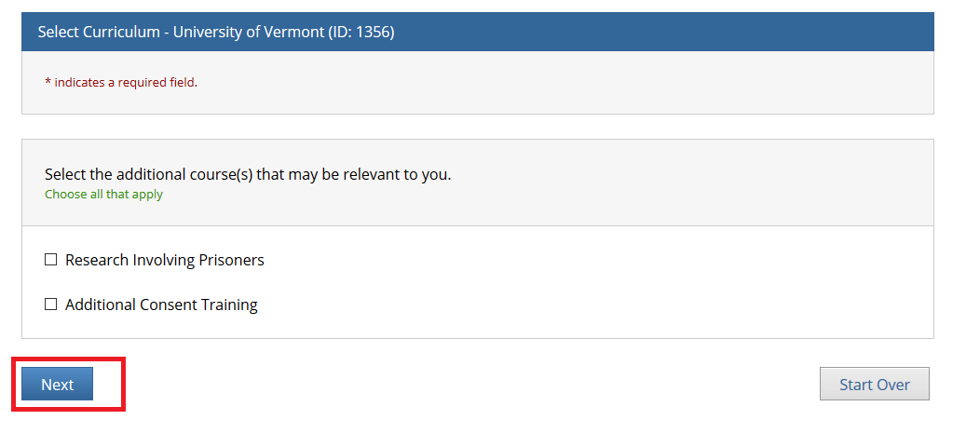Click the 'University of Vermont' header text
Viewport: 980px width, 447px height.
tap(249, 32)
